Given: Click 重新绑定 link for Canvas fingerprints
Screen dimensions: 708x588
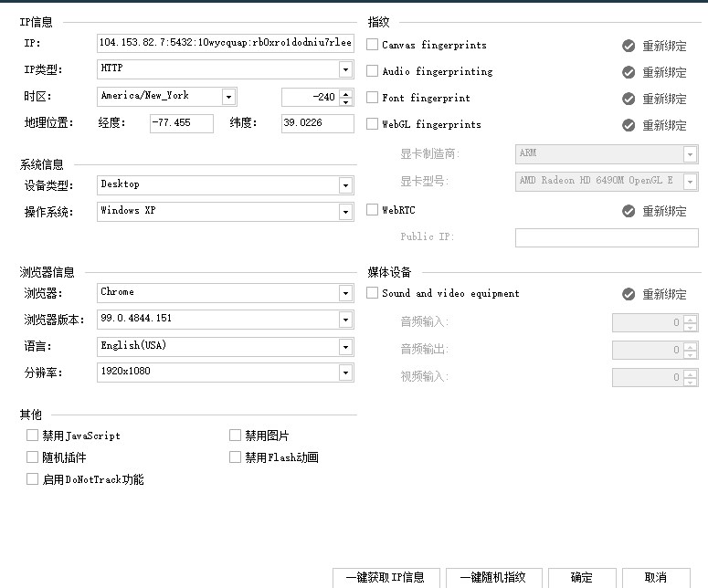Looking at the screenshot, I should pos(665,46).
